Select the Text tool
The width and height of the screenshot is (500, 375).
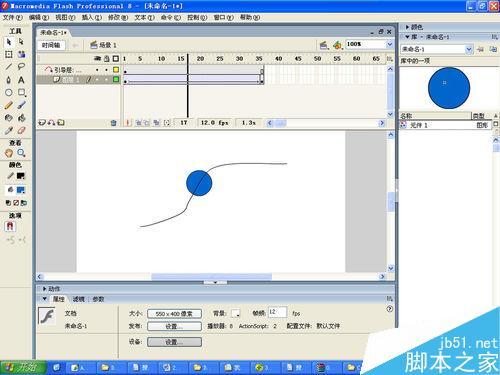21,80
